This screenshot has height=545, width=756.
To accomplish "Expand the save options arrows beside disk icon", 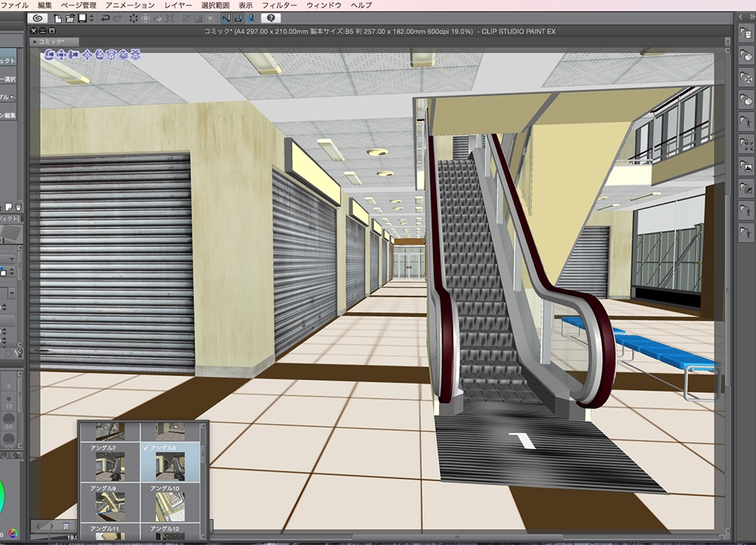I will pyautogui.click(x=91, y=17).
